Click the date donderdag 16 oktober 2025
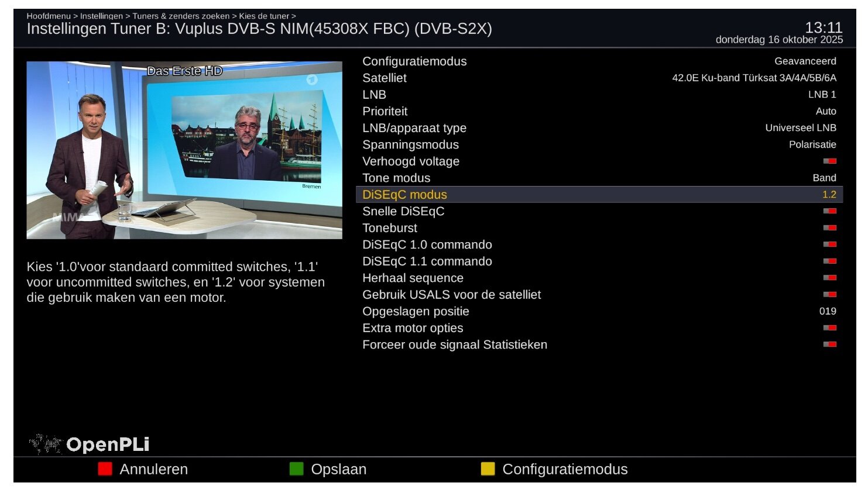The height and width of the screenshot is (493, 868). pyautogui.click(x=779, y=40)
